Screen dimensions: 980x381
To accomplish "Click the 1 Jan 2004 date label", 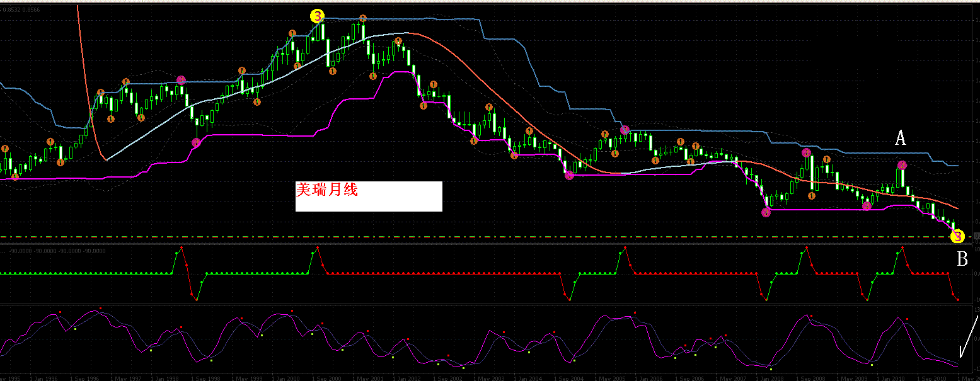I will point(527,378).
